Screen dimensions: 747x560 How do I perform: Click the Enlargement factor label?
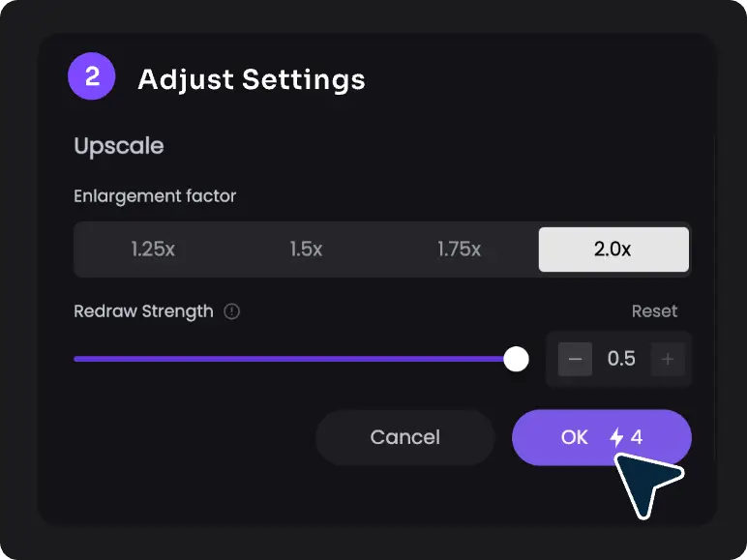click(155, 196)
